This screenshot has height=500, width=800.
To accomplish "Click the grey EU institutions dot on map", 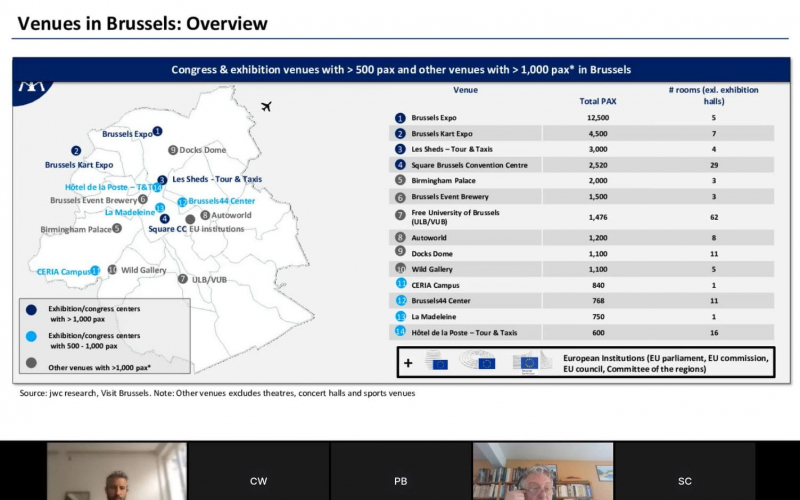I will pyautogui.click(x=190, y=219).
